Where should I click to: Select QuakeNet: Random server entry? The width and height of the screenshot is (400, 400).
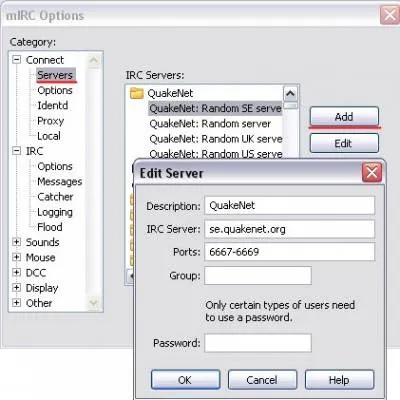tap(210, 124)
